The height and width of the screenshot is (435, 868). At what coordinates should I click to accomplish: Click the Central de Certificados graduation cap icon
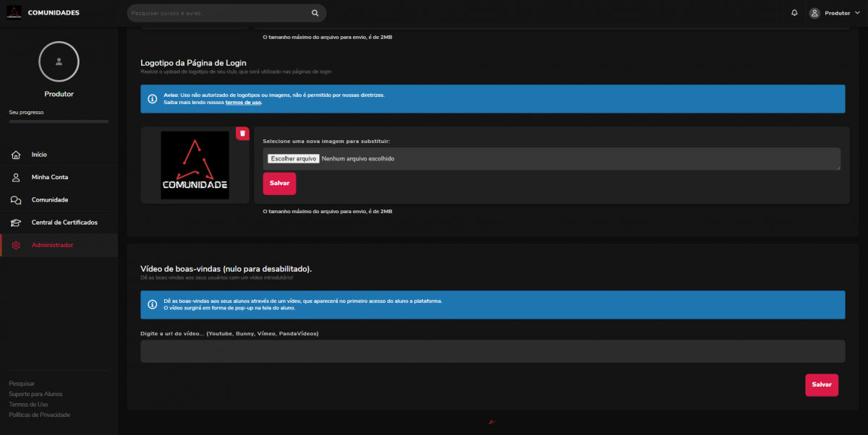pos(16,223)
